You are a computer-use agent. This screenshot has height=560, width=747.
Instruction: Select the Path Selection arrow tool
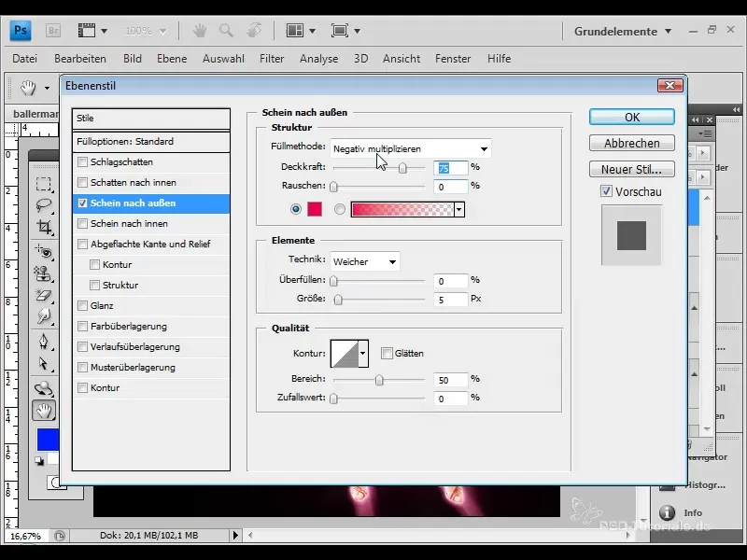(43, 364)
